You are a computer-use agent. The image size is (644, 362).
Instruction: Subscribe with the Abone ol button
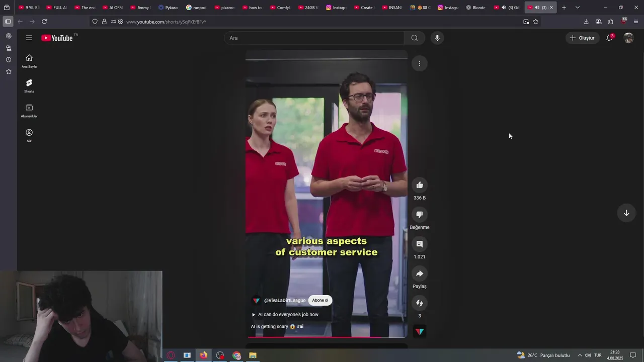pos(320,300)
